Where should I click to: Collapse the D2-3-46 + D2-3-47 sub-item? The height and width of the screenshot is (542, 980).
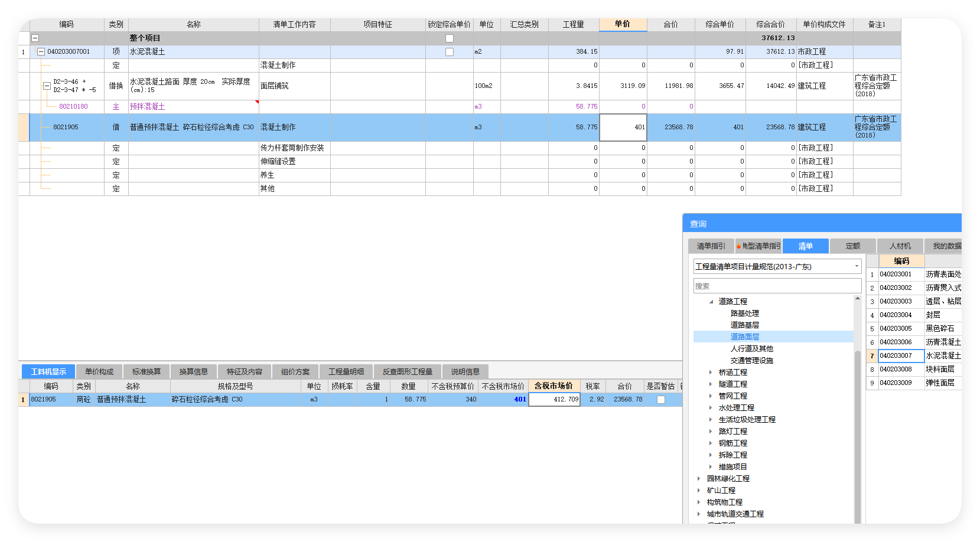pyautogui.click(x=47, y=86)
